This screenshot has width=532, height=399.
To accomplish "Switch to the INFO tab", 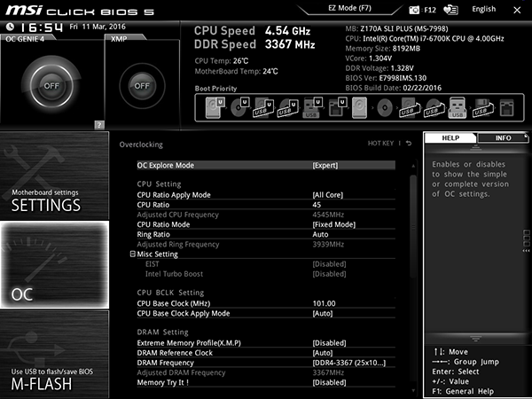I will (x=503, y=137).
